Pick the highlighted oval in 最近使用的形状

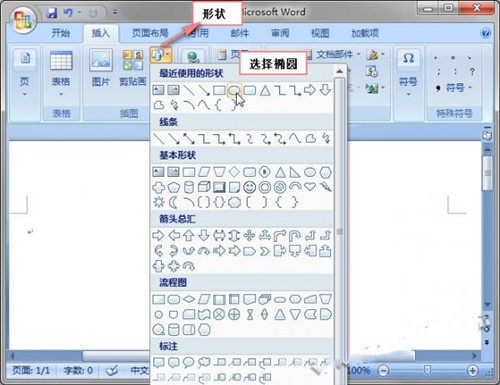pos(234,90)
